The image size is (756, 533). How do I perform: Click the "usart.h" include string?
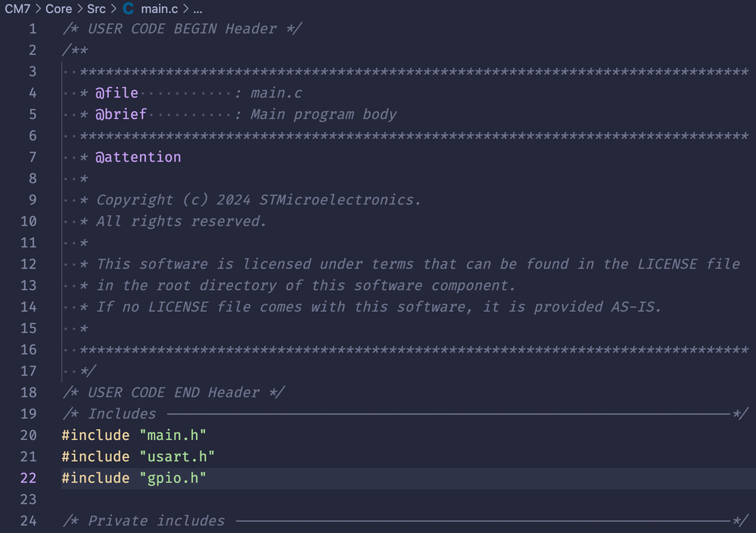coord(177,457)
